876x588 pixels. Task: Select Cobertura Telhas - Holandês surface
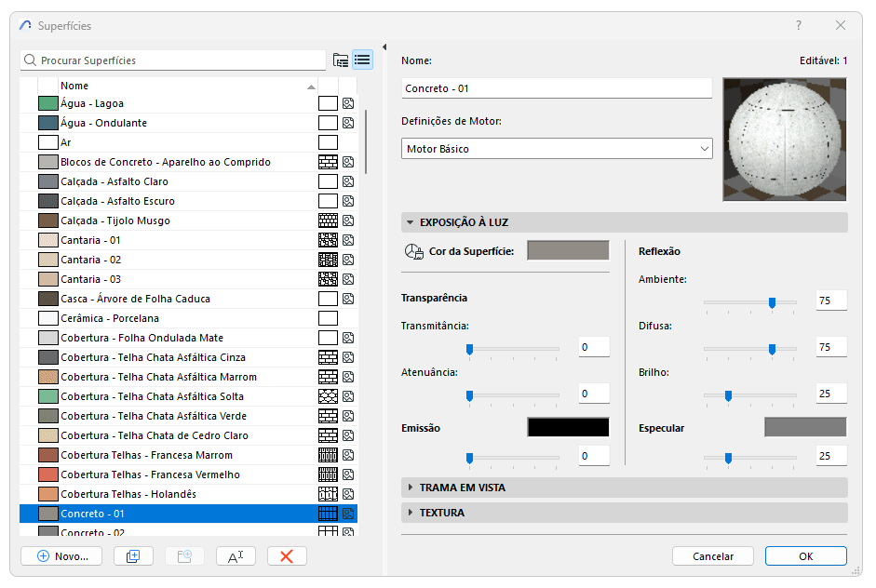[x=140, y=493]
